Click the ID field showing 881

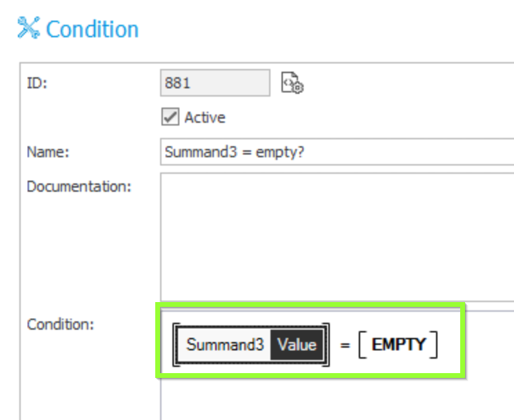coord(215,83)
